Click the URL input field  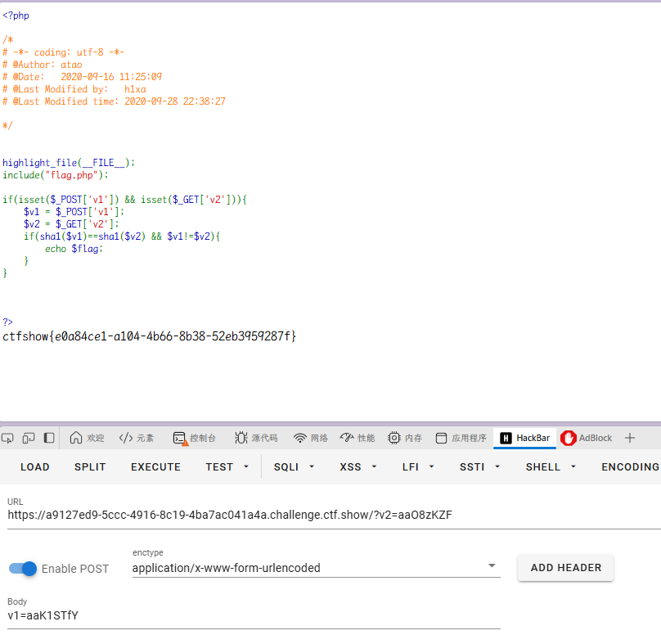coord(334,515)
